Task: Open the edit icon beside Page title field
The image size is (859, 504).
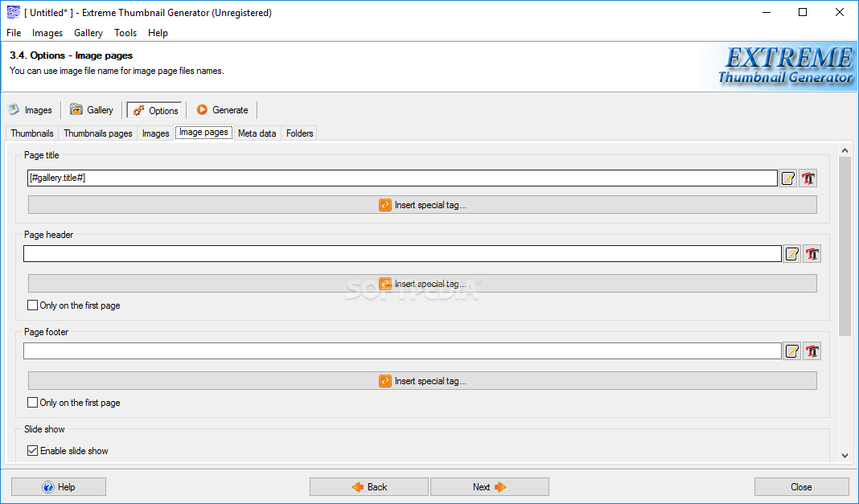Action: click(x=787, y=178)
